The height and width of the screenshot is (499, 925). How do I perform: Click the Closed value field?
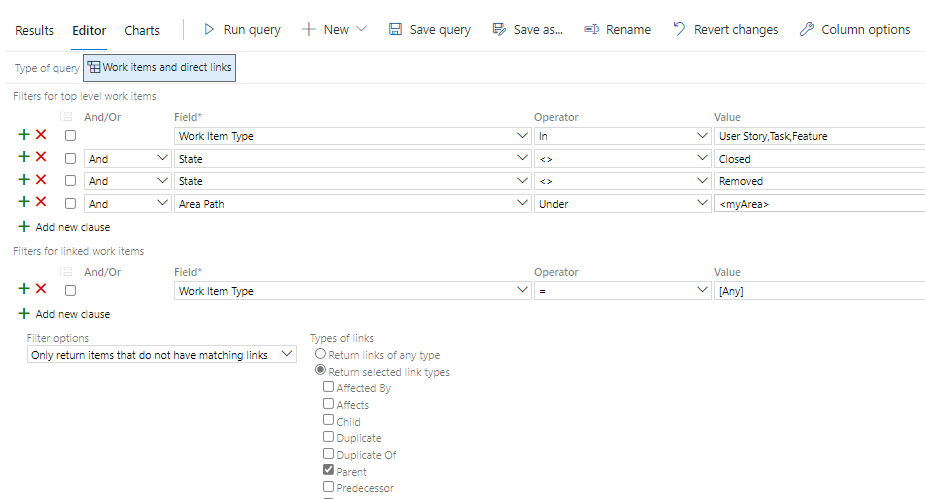tap(819, 159)
